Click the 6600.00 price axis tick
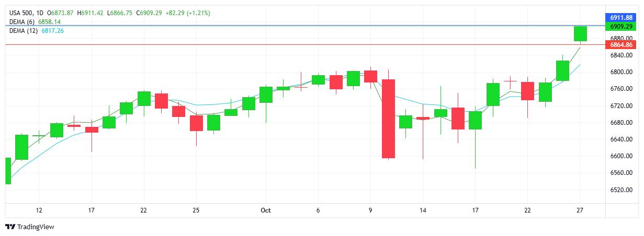This screenshot has width=644, height=236. tap(621, 156)
